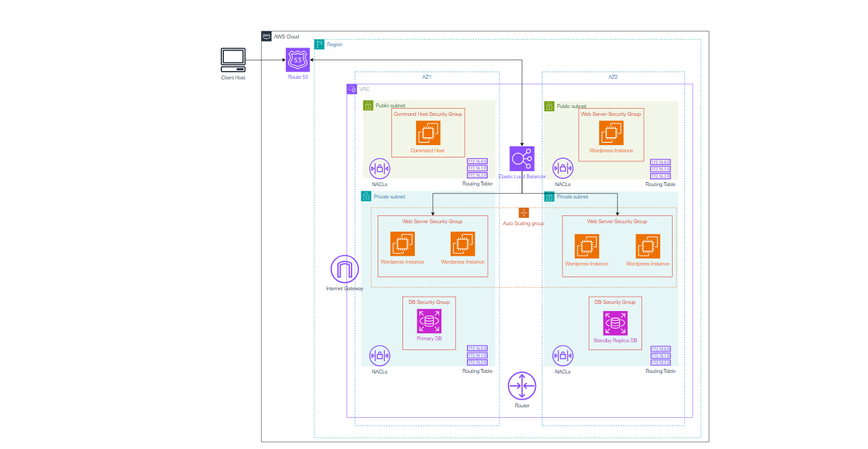Select the Routing Table icon in AZ2 private subnet

pos(660,356)
